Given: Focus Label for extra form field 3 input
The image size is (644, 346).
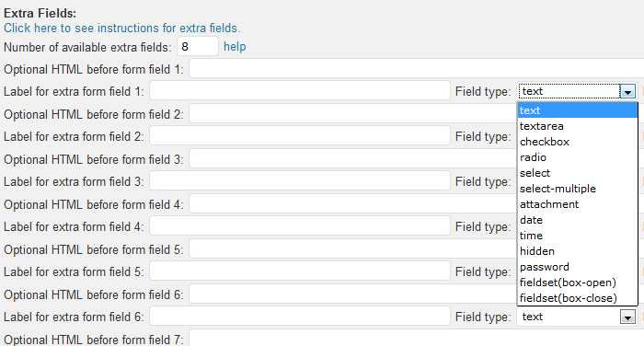Looking at the screenshot, I should click(x=300, y=181).
